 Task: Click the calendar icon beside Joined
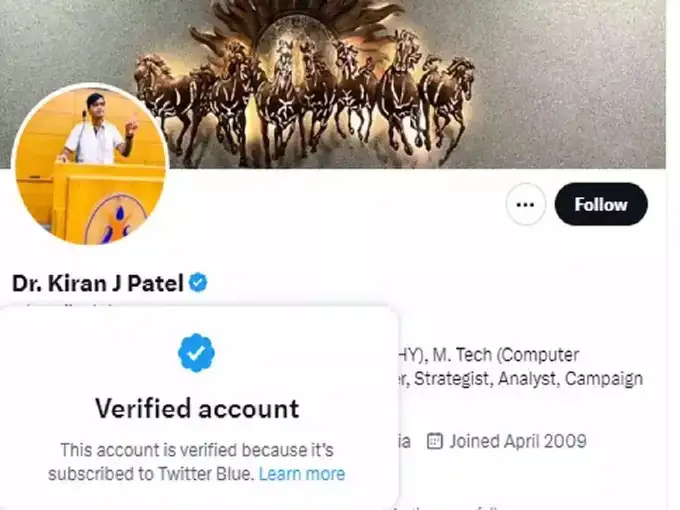click(434, 441)
